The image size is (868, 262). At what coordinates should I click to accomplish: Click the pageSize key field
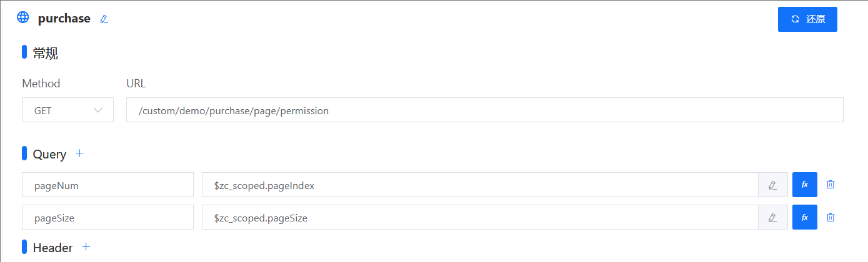click(x=107, y=217)
